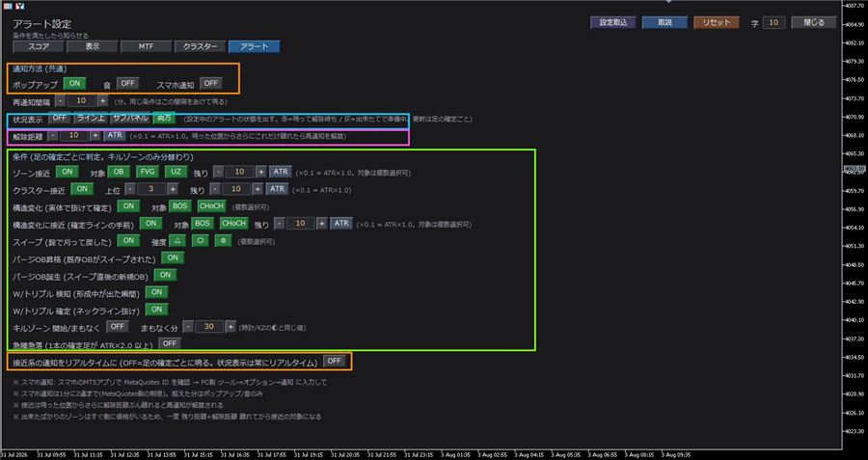Decrease 解除距離 with its minus button
Viewport: 868px width, 460px height.
tap(52, 136)
